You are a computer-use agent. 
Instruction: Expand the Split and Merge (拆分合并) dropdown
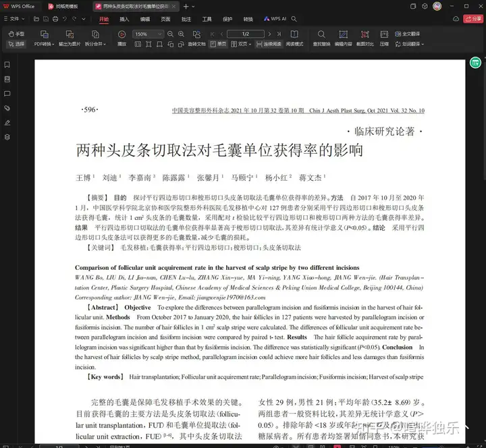point(94,44)
